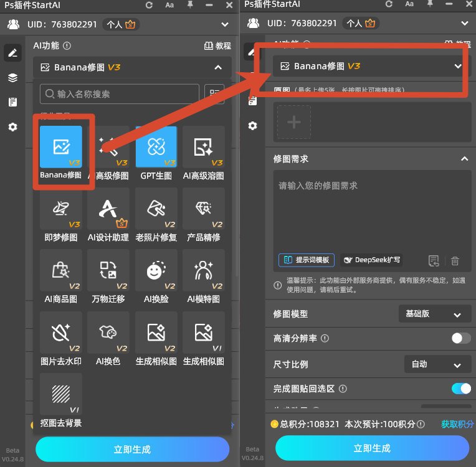476x467 pixels.
Task: Select 生成相似图 V2 tool
Action: (156, 333)
